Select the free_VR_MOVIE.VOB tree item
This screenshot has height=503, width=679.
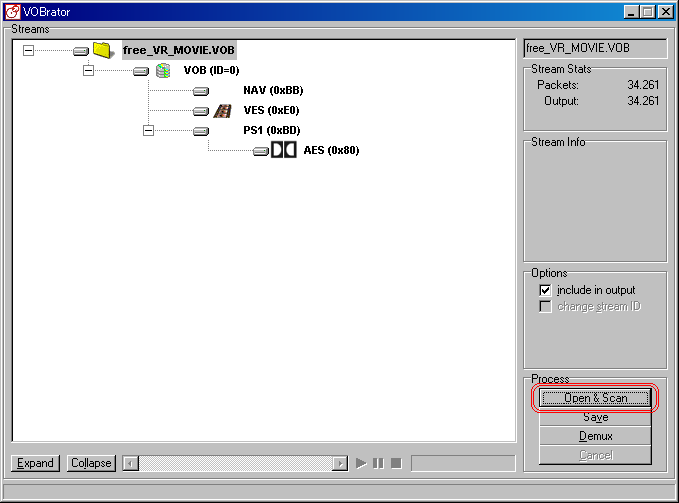[x=179, y=51]
